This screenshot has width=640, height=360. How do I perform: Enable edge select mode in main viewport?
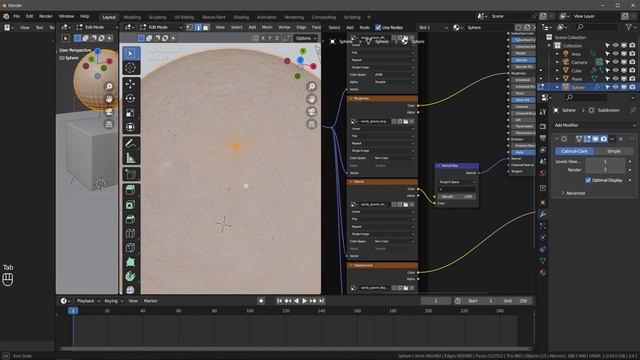tap(198, 27)
